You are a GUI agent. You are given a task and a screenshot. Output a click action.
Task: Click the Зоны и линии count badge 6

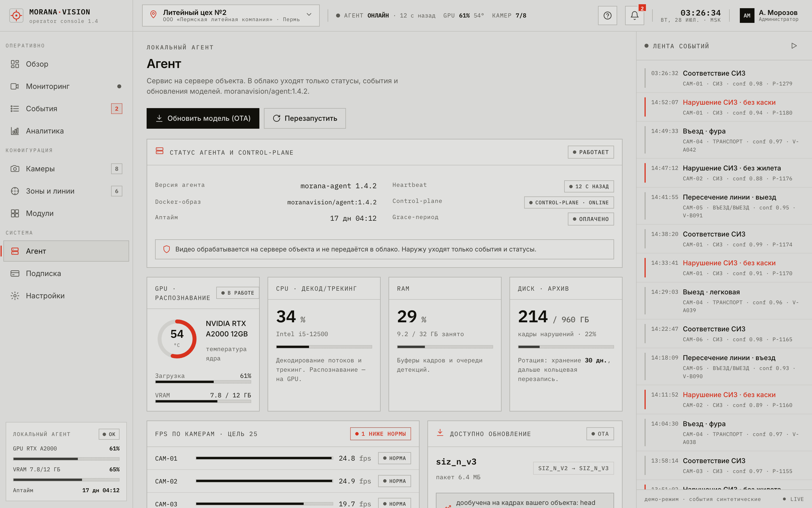(116, 191)
